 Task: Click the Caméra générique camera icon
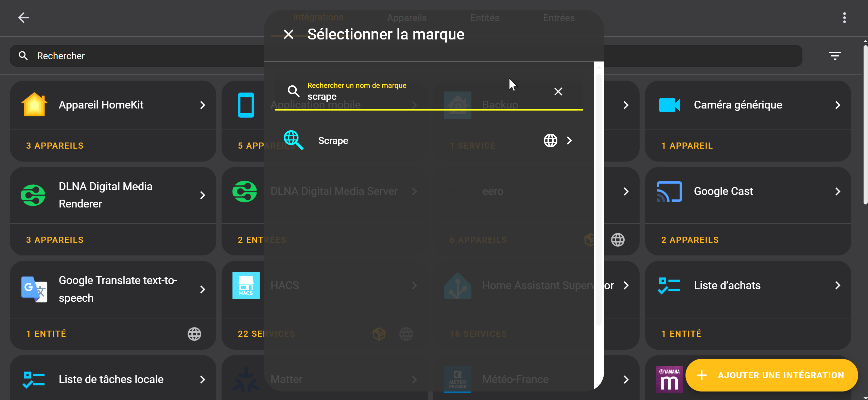coord(669,105)
